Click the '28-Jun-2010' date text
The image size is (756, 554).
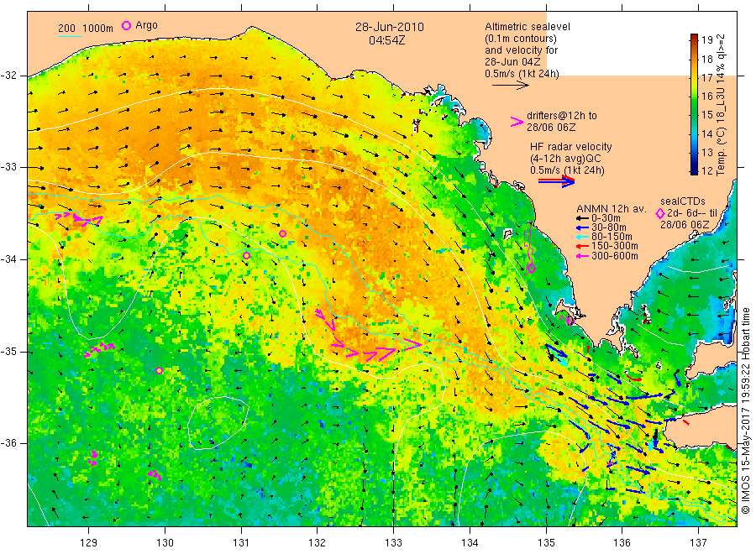click(x=390, y=27)
